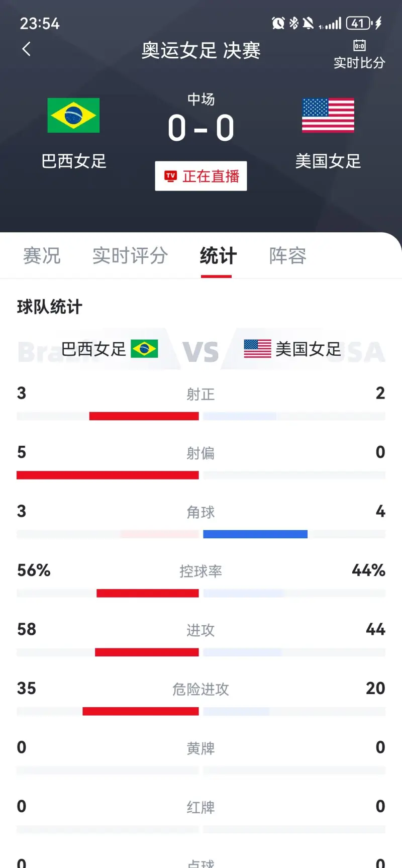Tap the 0 - 0 match score
402x868 pixels.
(x=201, y=128)
